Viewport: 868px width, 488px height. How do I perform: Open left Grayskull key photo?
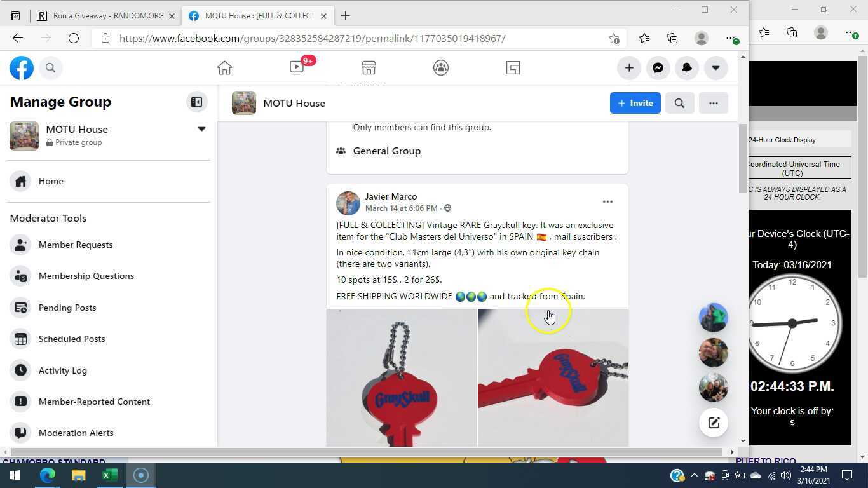point(402,378)
